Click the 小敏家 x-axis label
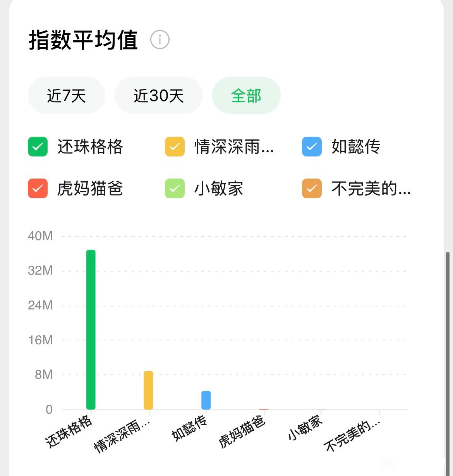Screen dimensions: 453x476 click(305, 428)
